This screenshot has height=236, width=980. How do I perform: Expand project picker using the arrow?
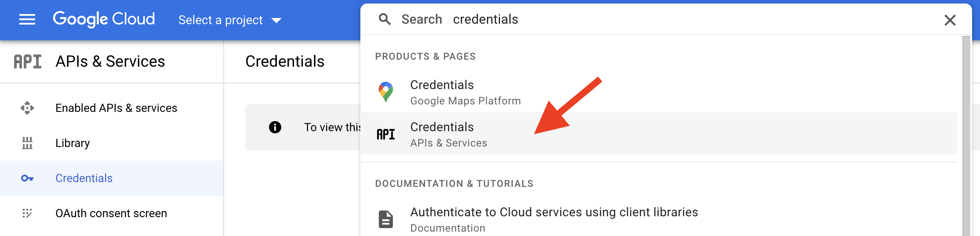[276, 21]
